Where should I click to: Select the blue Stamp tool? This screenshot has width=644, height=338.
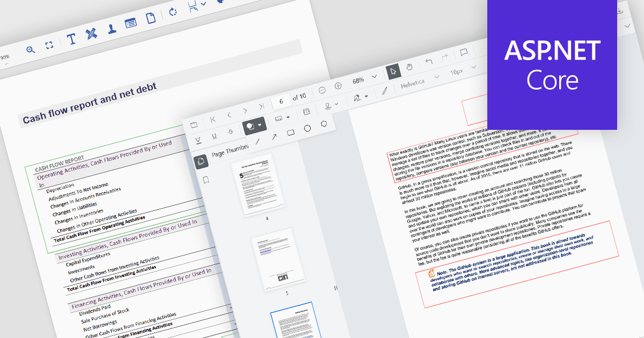[112, 28]
